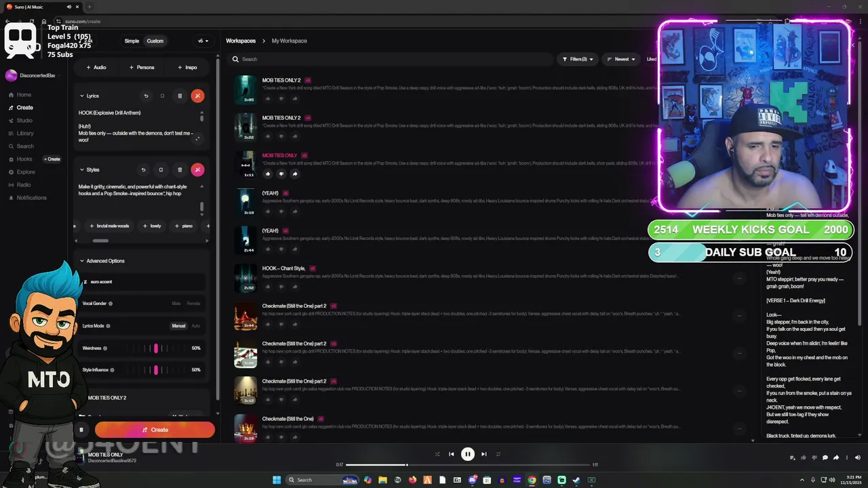Adjust the Style Influence slider
The height and width of the screenshot is (488, 868).
tap(156, 370)
